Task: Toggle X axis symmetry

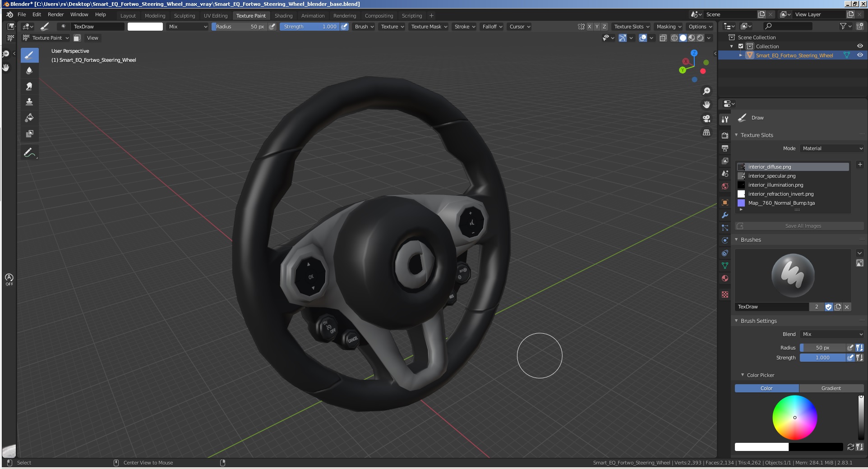Action: pyautogui.click(x=589, y=27)
